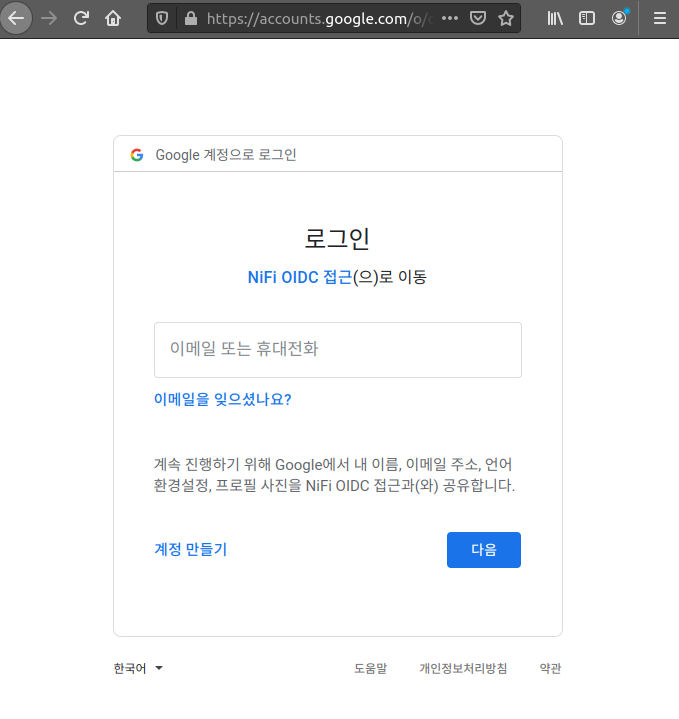This screenshot has width=679, height=719.
Task: Focus the 이메일 또는 휴대전화 field
Action: click(338, 350)
